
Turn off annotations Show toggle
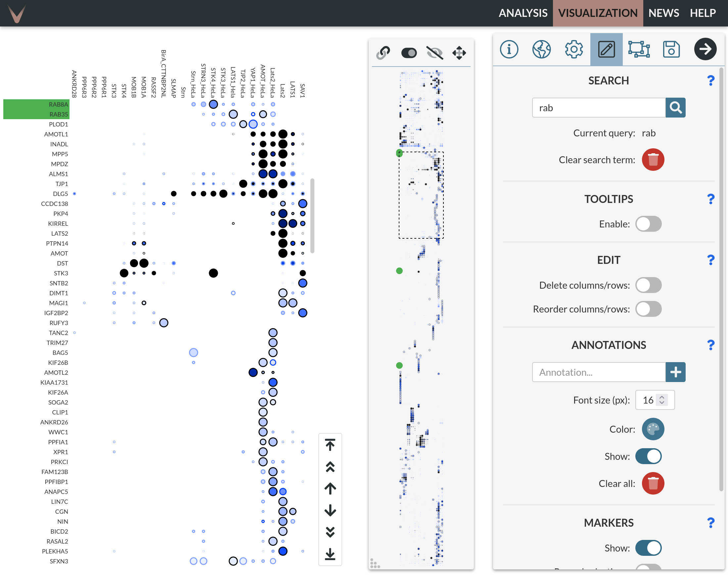pos(648,456)
